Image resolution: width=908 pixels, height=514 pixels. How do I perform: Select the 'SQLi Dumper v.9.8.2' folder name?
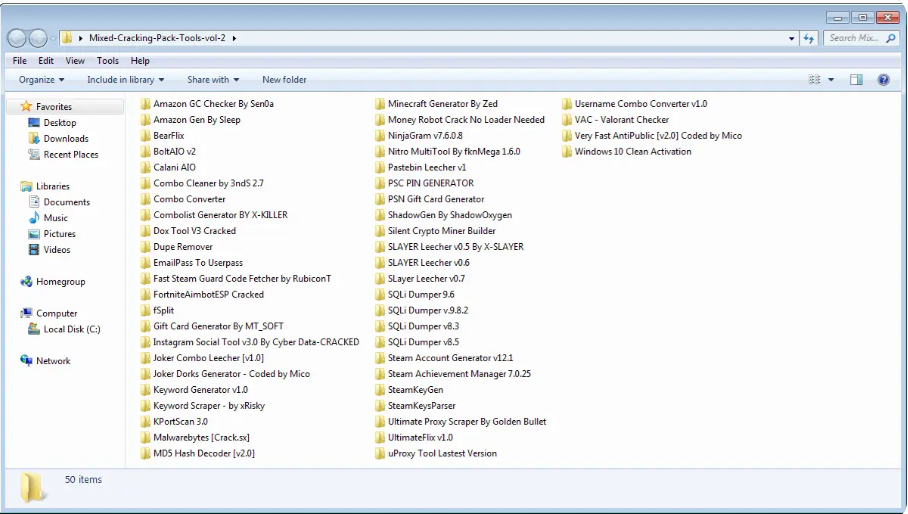(428, 311)
